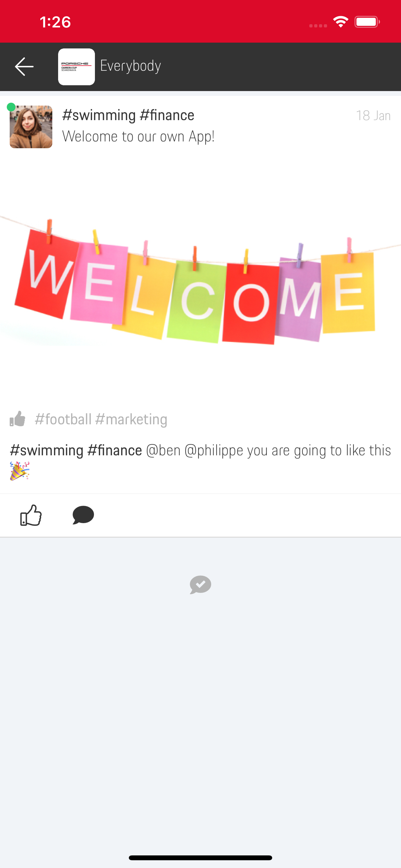Open the #marketing hashtag by likes
Image resolution: width=401 pixels, height=868 pixels.
(131, 419)
